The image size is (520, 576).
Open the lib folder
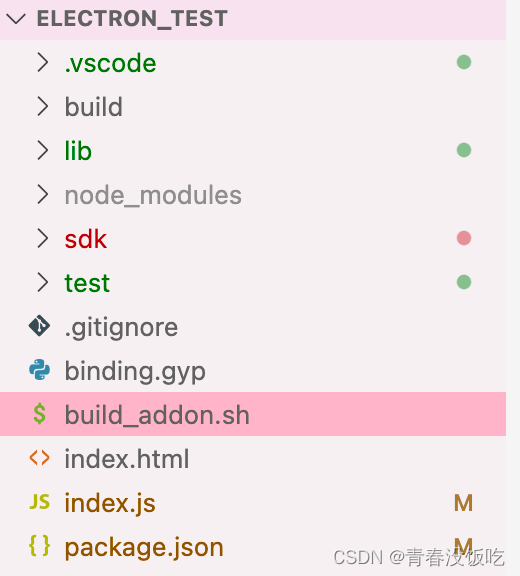click(78, 151)
